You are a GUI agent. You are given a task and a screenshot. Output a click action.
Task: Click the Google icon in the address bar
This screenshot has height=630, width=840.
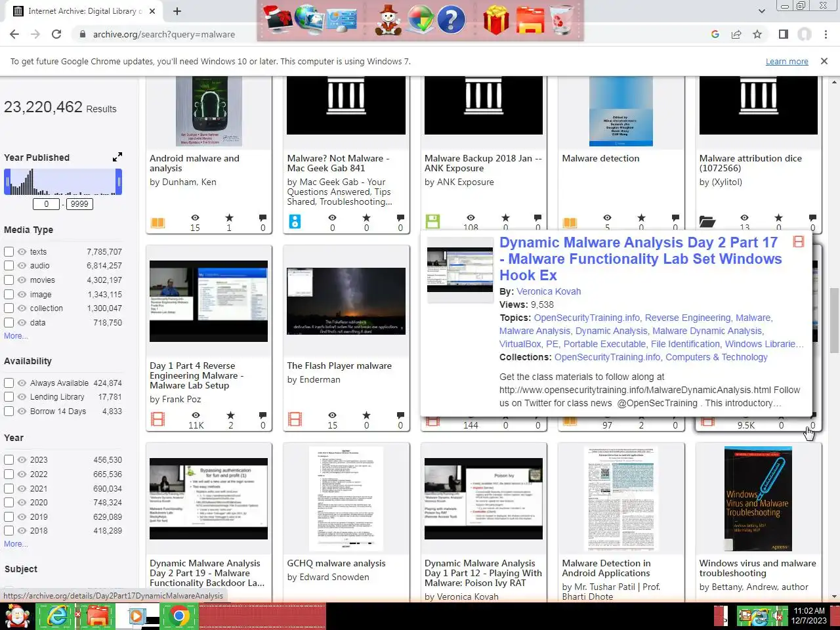[x=715, y=34]
